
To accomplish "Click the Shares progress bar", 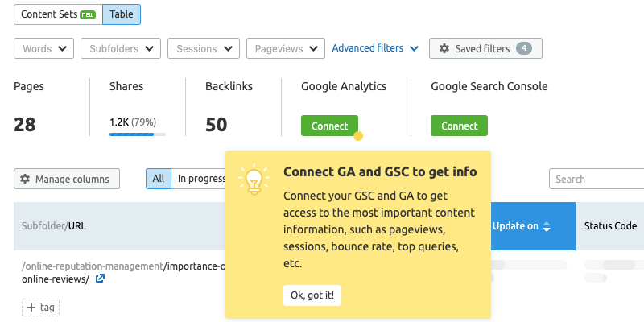I will (x=138, y=134).
